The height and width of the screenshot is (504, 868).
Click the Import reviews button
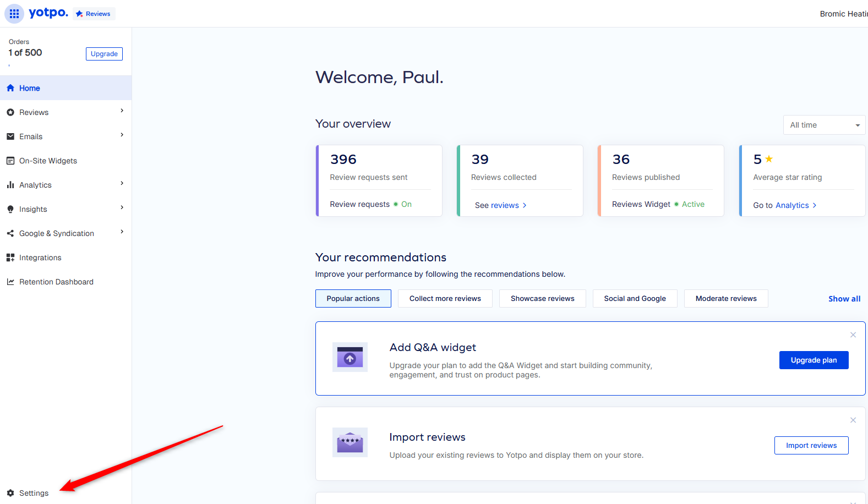point(811,445)
